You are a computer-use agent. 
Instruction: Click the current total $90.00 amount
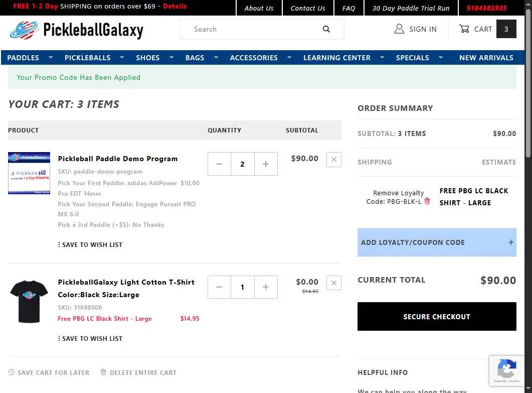click(x=498, y=280)
